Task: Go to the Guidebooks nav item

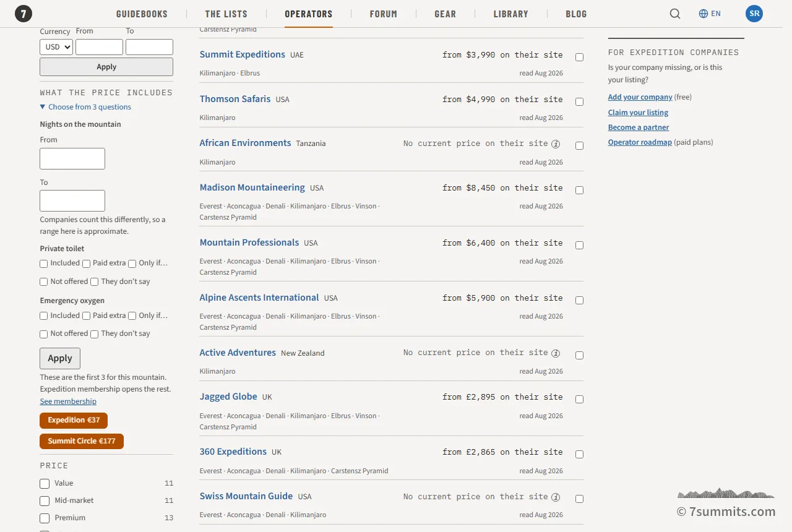Action: (142, 14)
